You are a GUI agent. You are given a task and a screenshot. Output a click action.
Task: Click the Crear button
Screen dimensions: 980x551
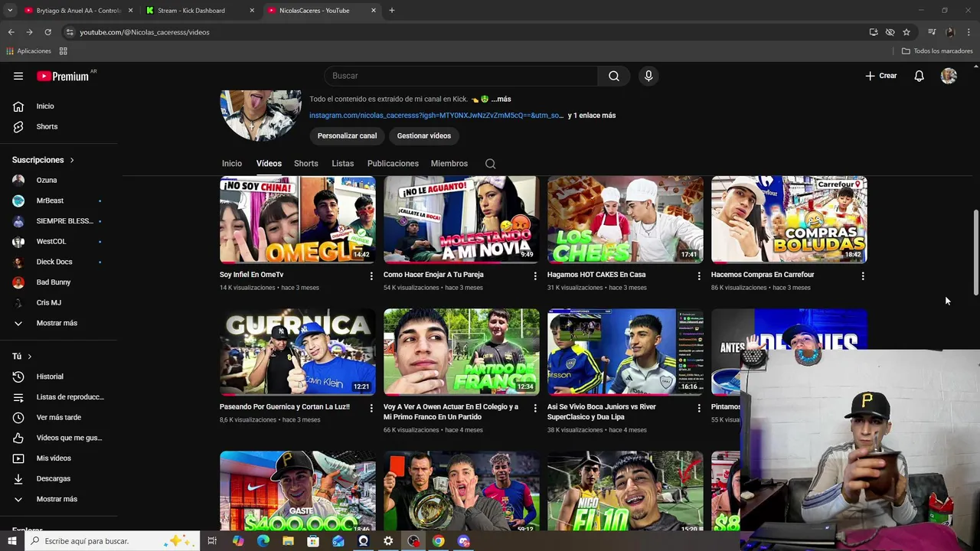tap(881, 76)
